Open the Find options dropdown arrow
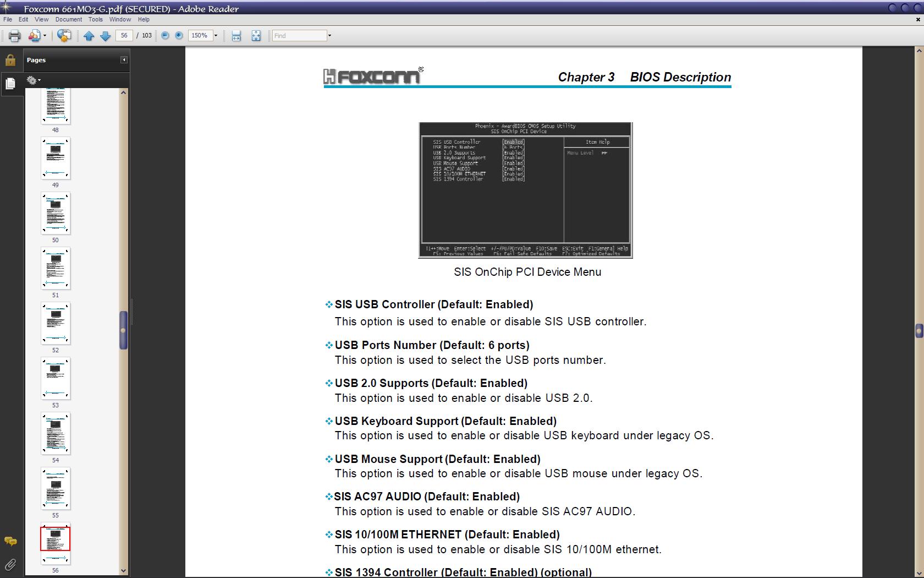Screen dimensions: 924x578 pyautogui.click(x=329, y=36)
